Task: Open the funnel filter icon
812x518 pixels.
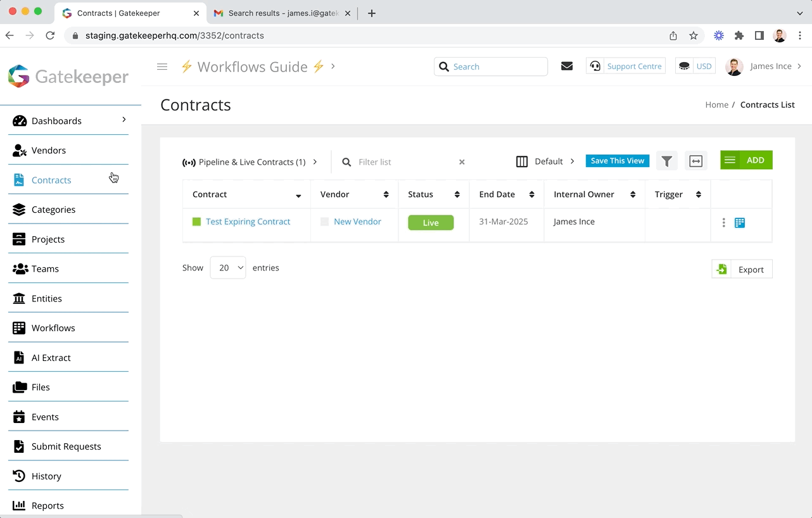Action: tap(667, 161)
